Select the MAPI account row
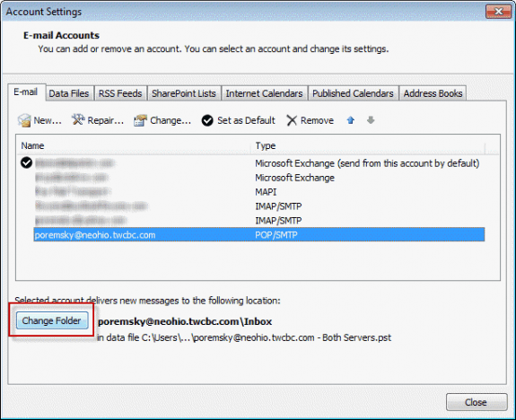Image resolution: width=516 pixels, height=420 pixels. pos(259,191)
